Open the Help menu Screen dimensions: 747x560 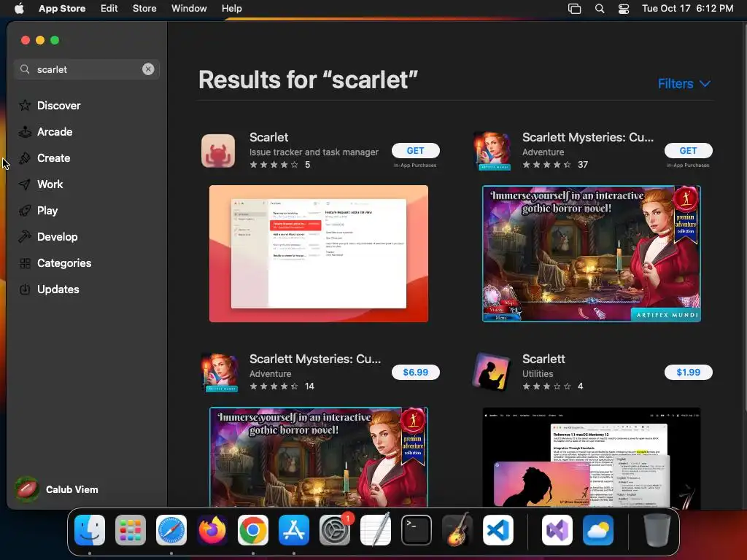click(231, 9)
